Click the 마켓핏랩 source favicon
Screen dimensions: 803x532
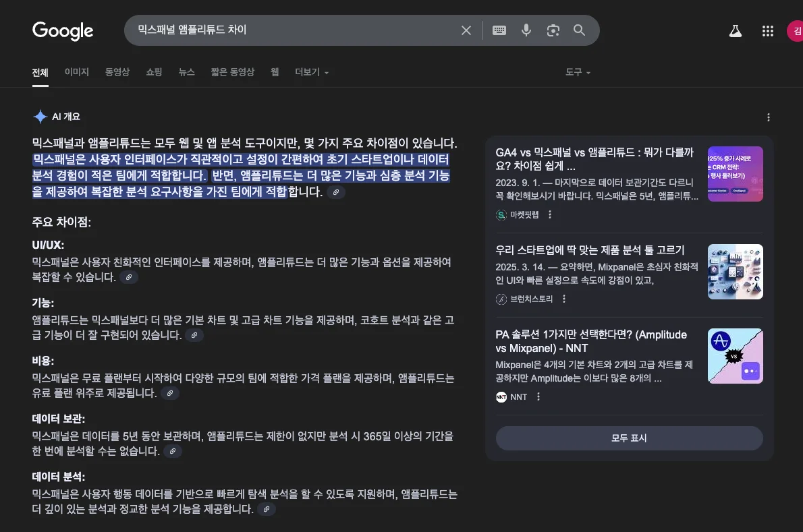(501, 215)
